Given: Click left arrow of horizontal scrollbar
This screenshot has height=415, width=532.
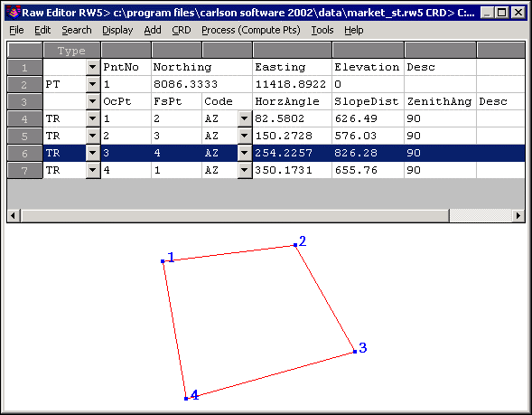Looking at the screenshot, I should 14,216.
